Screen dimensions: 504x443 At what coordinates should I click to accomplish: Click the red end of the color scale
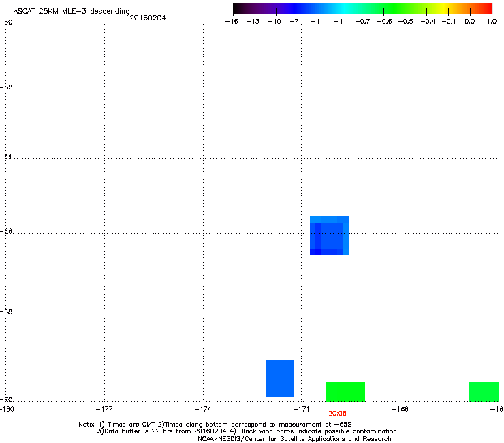486,8
